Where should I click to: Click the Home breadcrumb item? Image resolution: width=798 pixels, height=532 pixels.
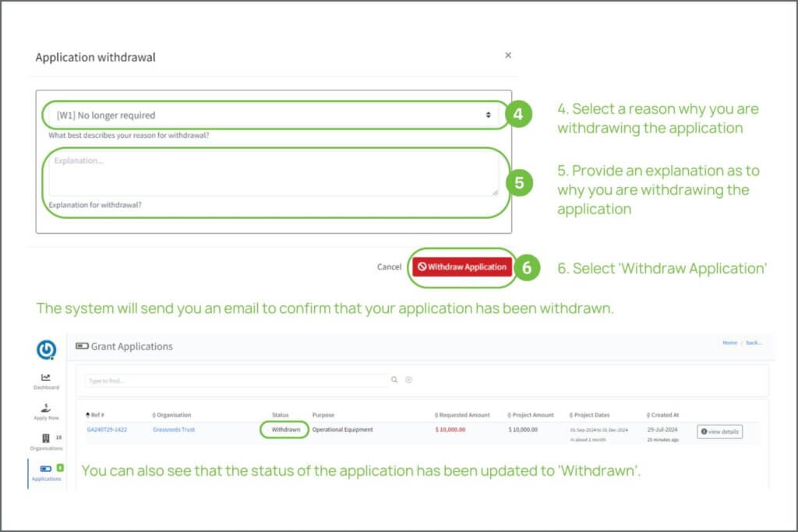point(729,342)
